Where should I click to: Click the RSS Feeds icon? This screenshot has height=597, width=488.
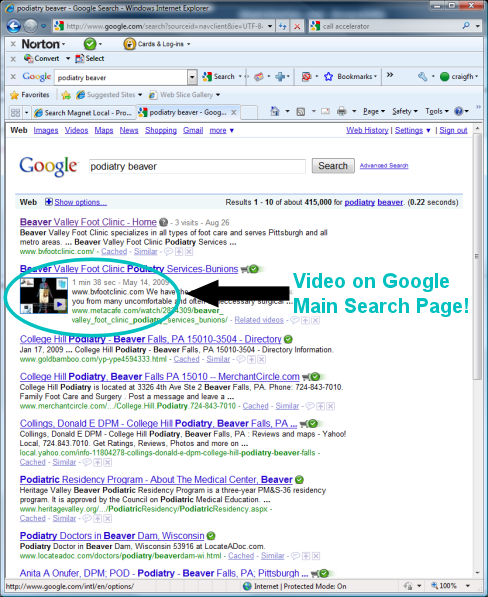tap(301, 112)
